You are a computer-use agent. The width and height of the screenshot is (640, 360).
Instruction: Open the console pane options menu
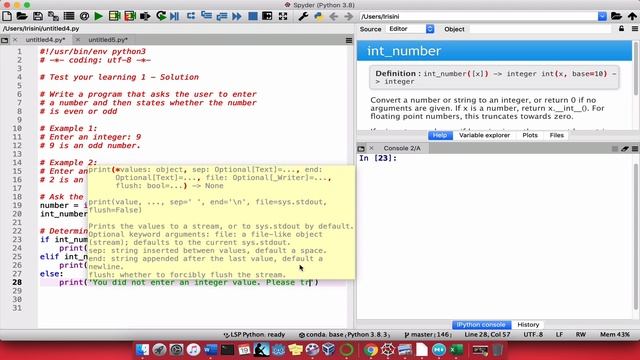pos(635,149)
